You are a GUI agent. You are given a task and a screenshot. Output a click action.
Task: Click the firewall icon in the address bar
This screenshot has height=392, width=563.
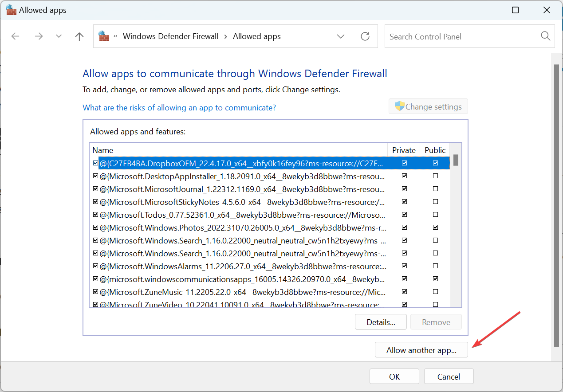click(x=104, y=36)
